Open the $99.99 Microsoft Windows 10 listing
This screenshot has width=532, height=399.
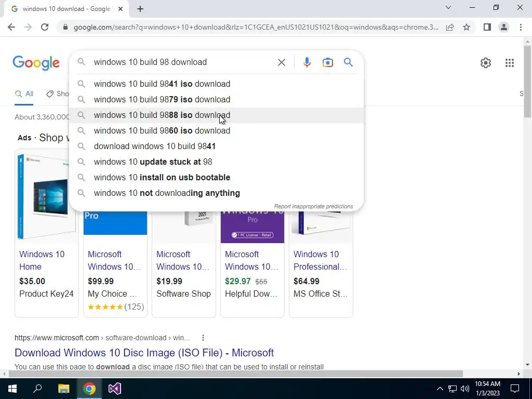[114, 260]
